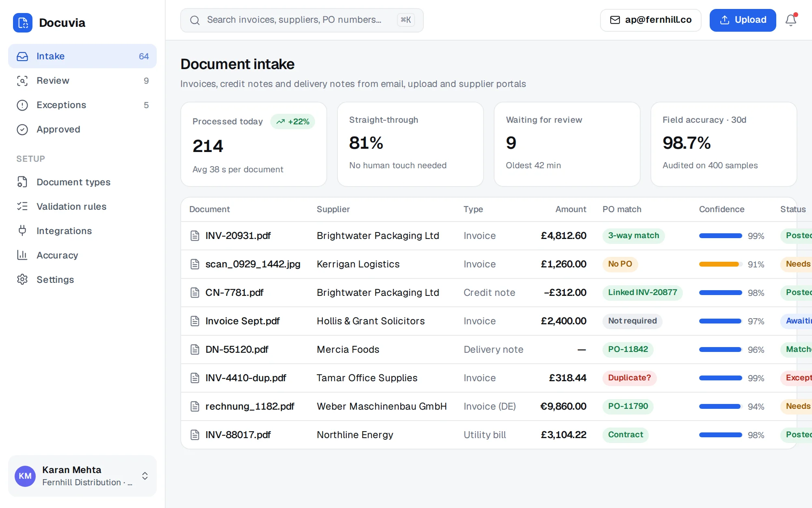The height and width of the screenshot is (508, 812).
Task: Switch to the Approved documents
Action: (82, 129)
